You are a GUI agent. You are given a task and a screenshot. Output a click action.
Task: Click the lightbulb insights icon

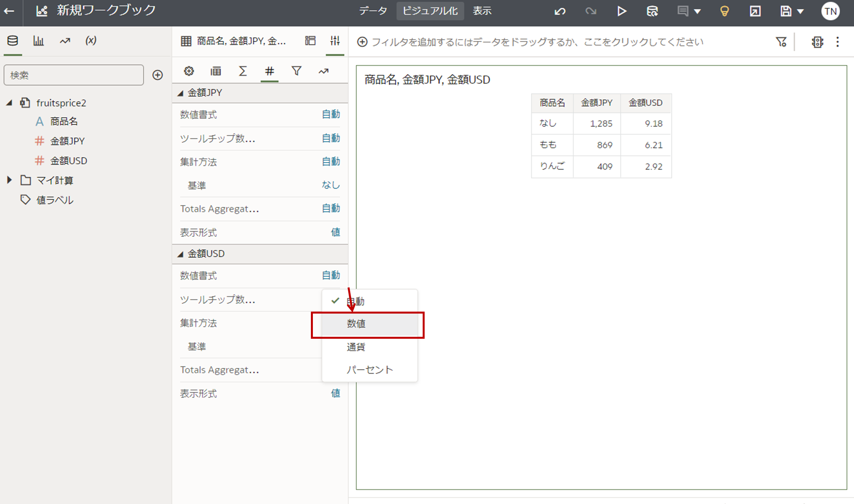click(724, 11)
